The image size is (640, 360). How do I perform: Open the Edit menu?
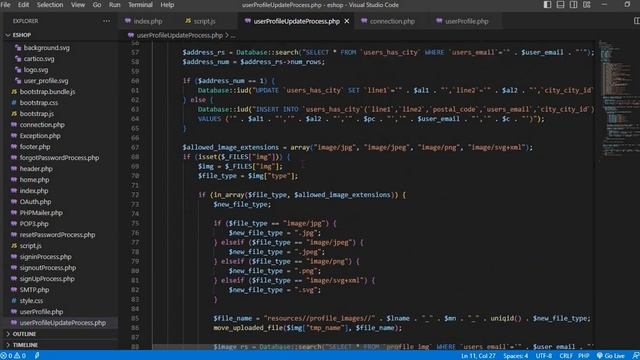(23, 5)
